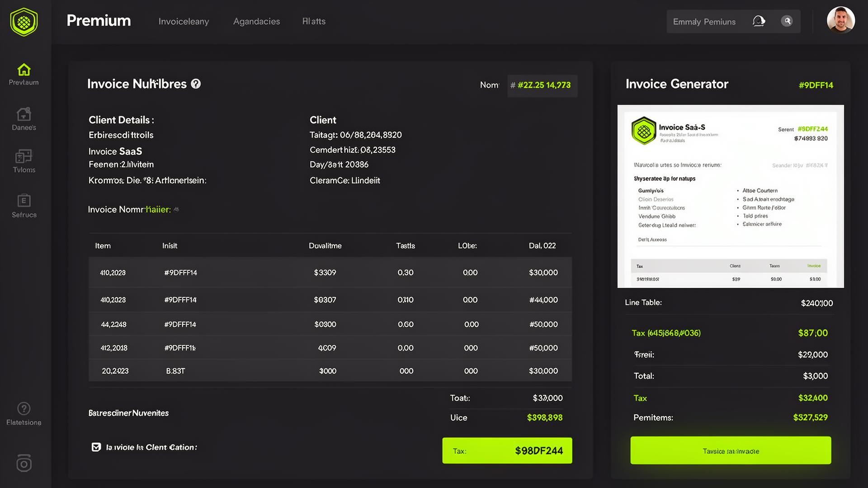This screenshot has height=488, width=868.
Task: Click the Tax $87,00 value in generator
Action: click(x=813, y=333)
